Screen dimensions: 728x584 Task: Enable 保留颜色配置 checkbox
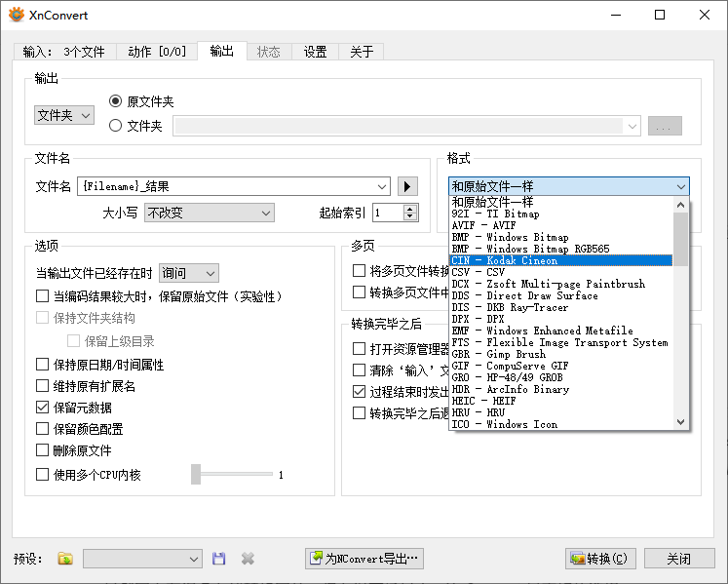point(42,428)
